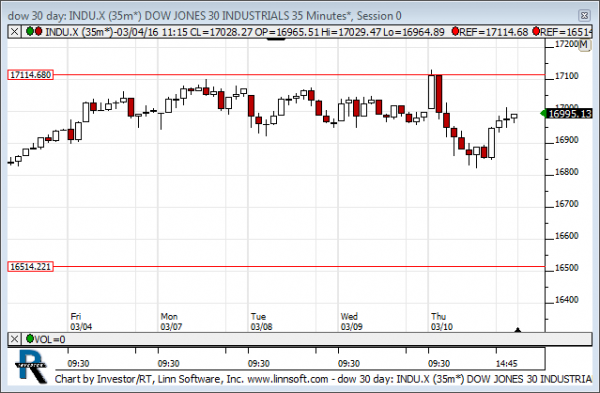
Task: Click the 16400 price scale label
Action: pyautogui.click(x=567, y=300)
